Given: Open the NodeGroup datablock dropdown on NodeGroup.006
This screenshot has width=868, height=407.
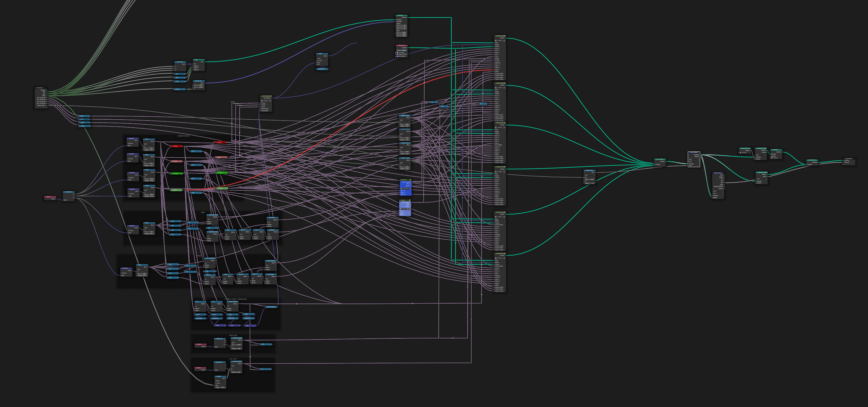Looking at the screenshot, I should (496, 88).
